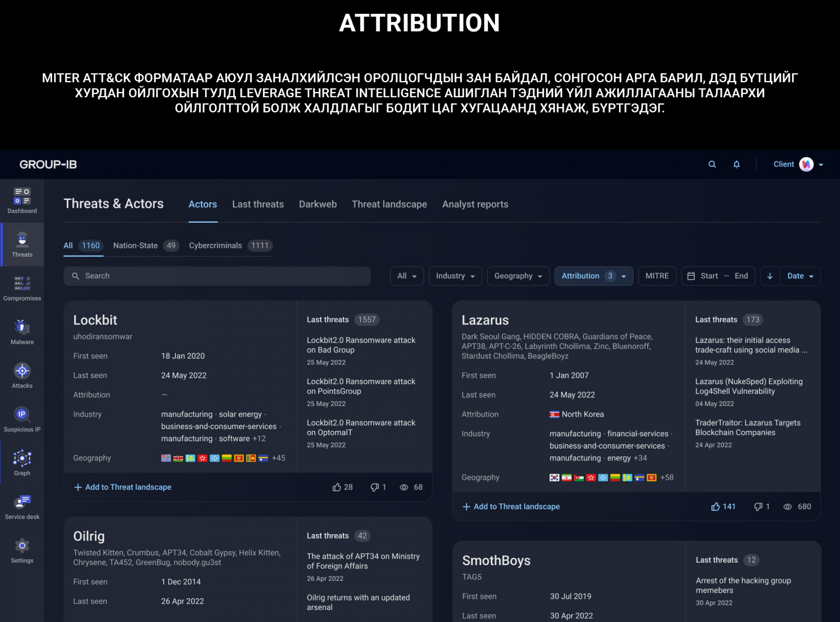Screen dimensions: 840x622
Task: Switch to the Darkweb tab
Action: 318,204
